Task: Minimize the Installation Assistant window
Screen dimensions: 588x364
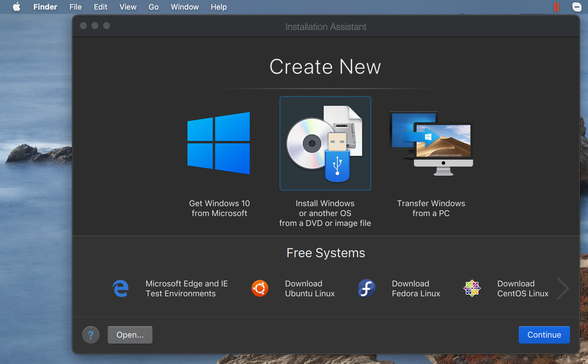Action: (x=95, y=26)
